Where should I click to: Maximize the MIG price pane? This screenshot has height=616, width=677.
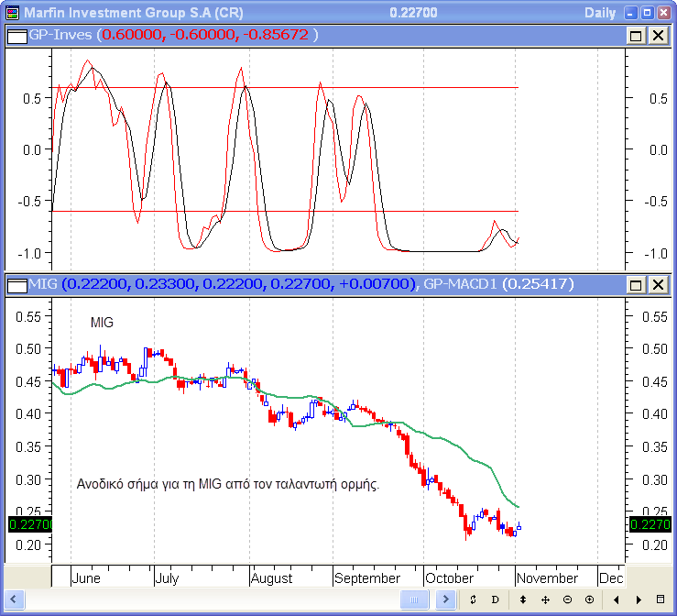637,285
